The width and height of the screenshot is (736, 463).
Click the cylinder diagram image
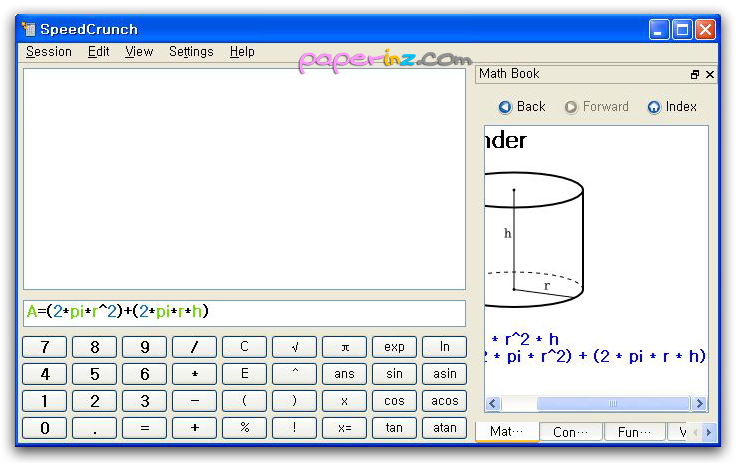534,239
